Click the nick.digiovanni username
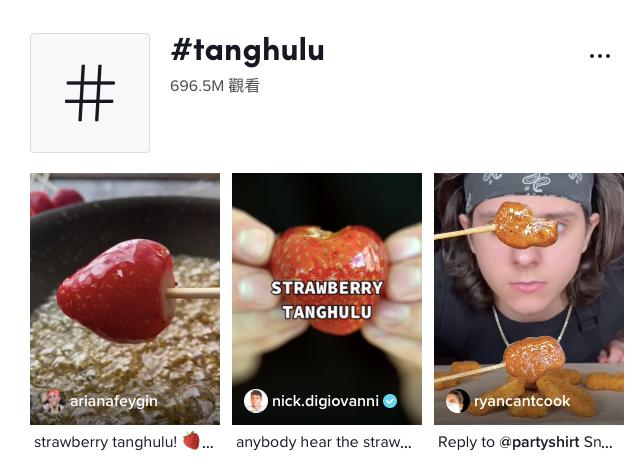This screenshot has width=634, height=465. pyautogui.click(x=325, y=401)
